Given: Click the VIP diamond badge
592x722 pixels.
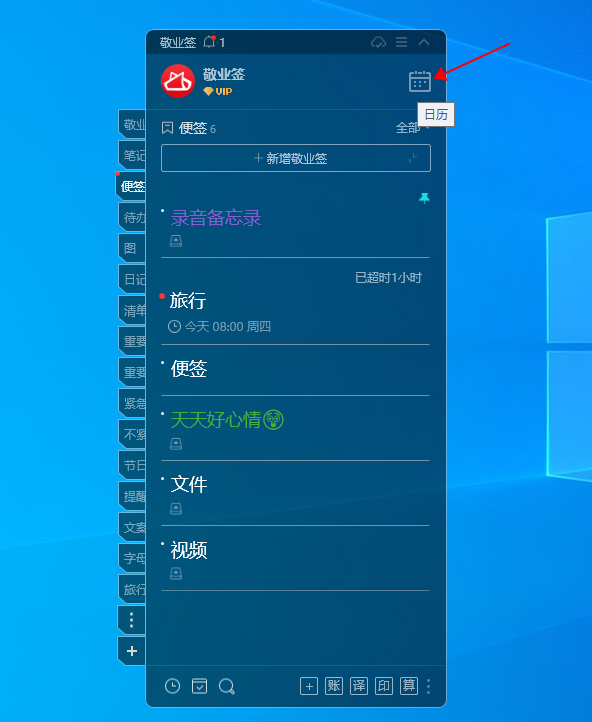Looking at the screenshot, I should click(218, 91).
